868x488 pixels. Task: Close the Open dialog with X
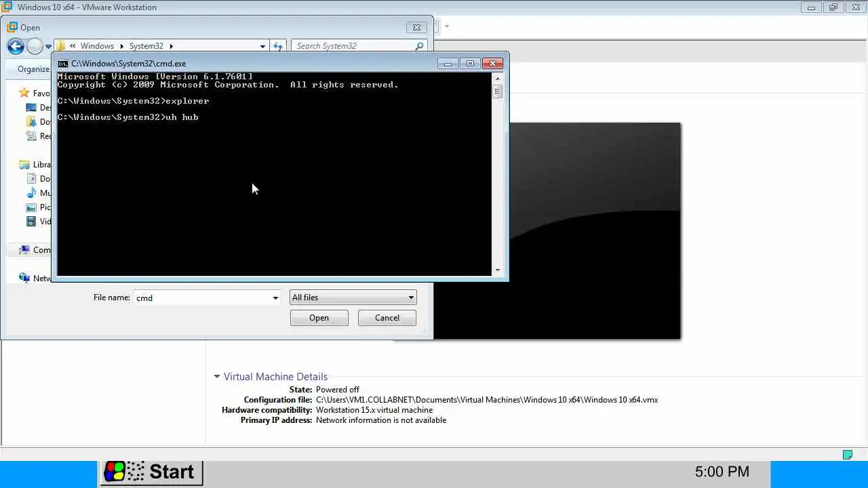click(x=416, y=28)
